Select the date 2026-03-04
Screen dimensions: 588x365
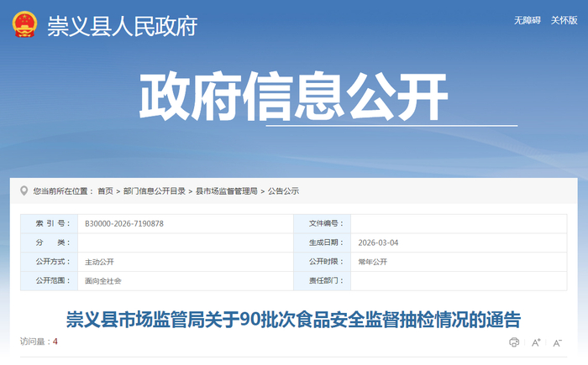pos(378,242)
